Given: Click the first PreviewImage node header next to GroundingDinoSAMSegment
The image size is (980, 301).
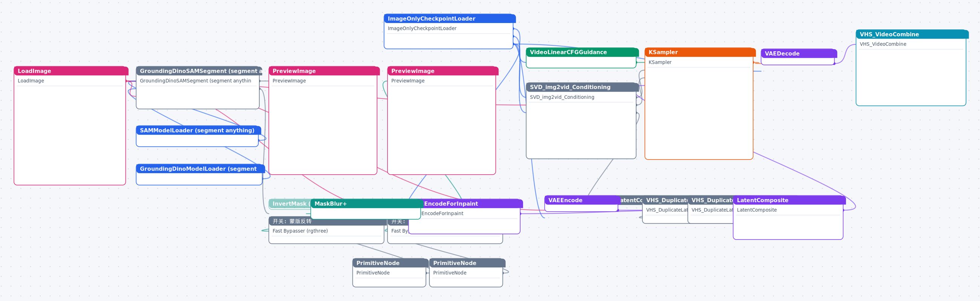Looking at the screenshot, I should click(x=324, y=71).
